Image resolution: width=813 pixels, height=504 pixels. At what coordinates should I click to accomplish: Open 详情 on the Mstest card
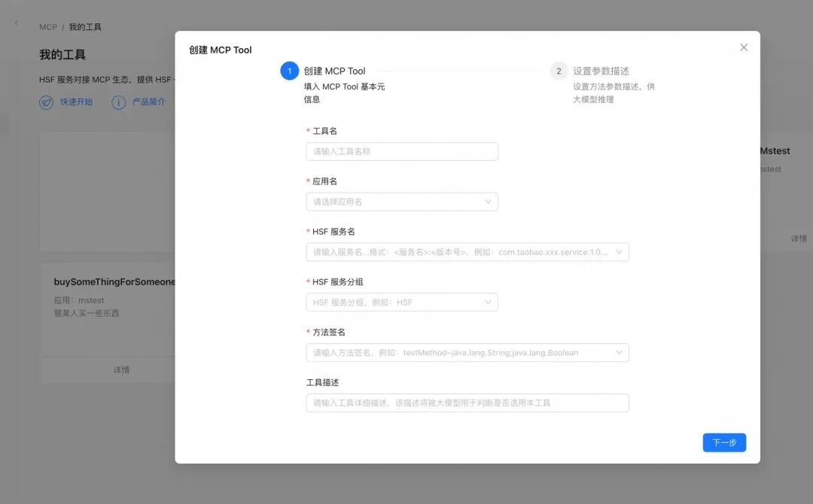click(x=799, y=238)
